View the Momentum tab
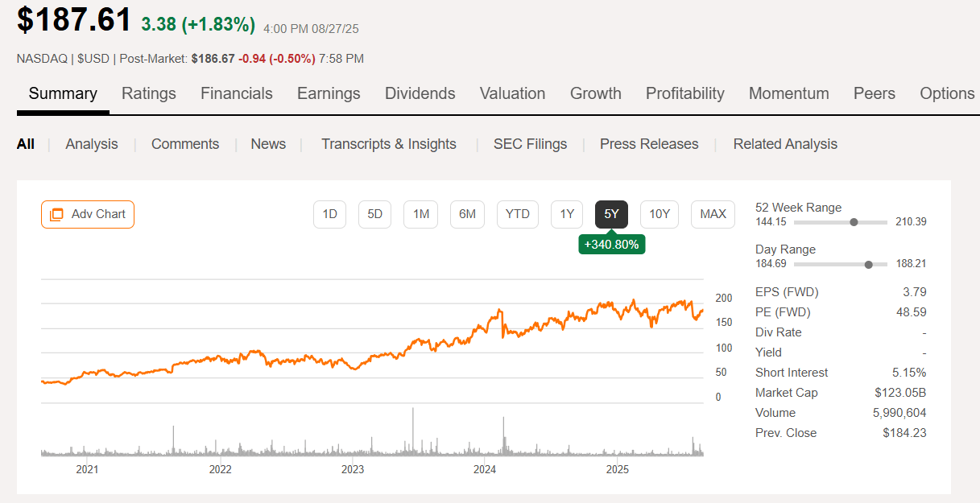This screenshot has width=980, height=503. coord(788,93)
